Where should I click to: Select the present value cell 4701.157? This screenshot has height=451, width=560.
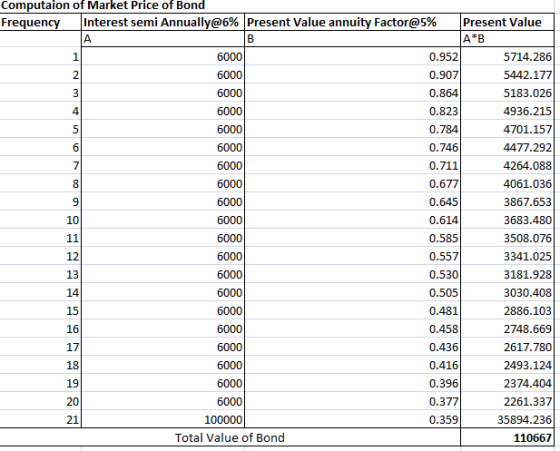pyautogui.click(x=508, y=129)
